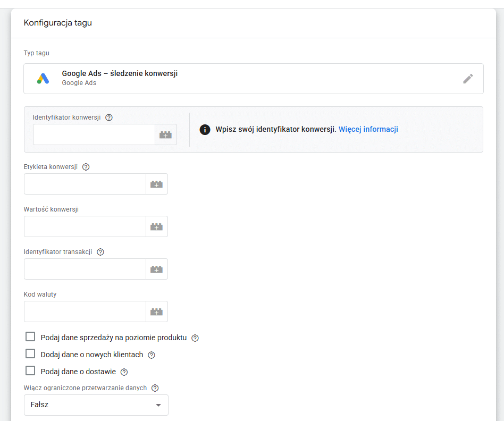
Task: Focus the Identyfikator konwersji input field
Action: click(x=94, y=134)
